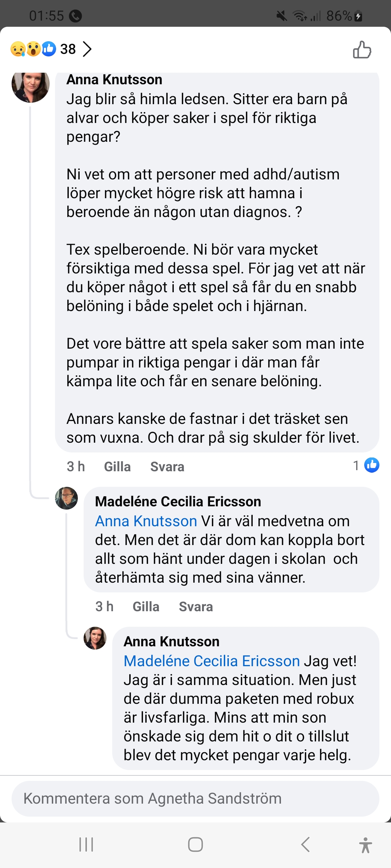391x868 pixels.
Task: Tap the blue Madeléne Cecilia Ericsson mention link
Action: click(x=212, y=661)
